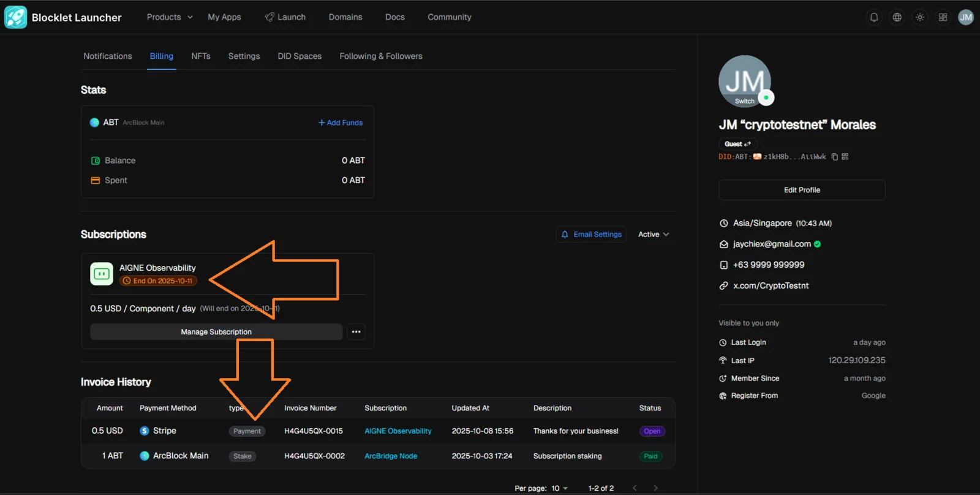Click the Add Funds link

coord(341,123)
